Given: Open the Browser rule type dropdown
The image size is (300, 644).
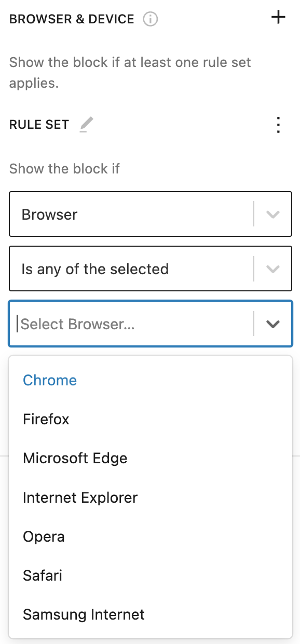Looking at the screenshot, I should pyautogui.click(x=151, y=214).
